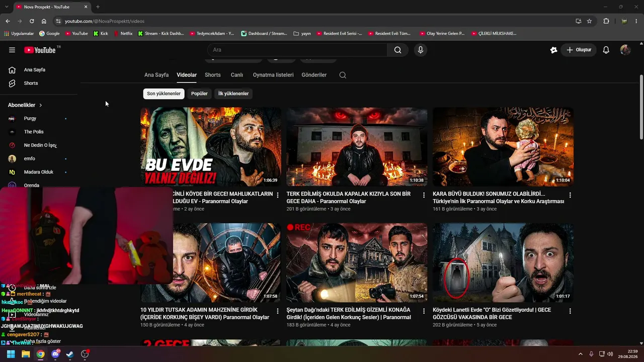
Task: Expand the Abonelikler section chevron
Action: (40, 105)
